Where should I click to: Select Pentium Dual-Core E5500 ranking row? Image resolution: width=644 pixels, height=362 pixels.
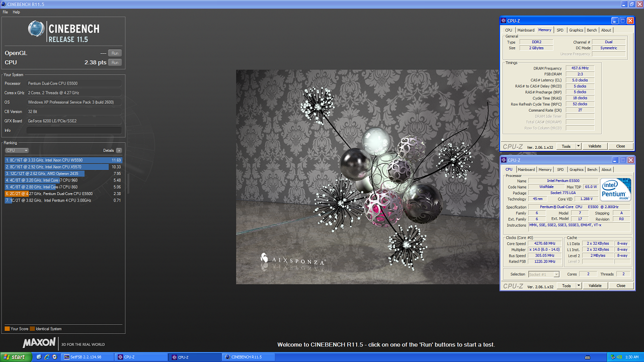click(63, 194)
